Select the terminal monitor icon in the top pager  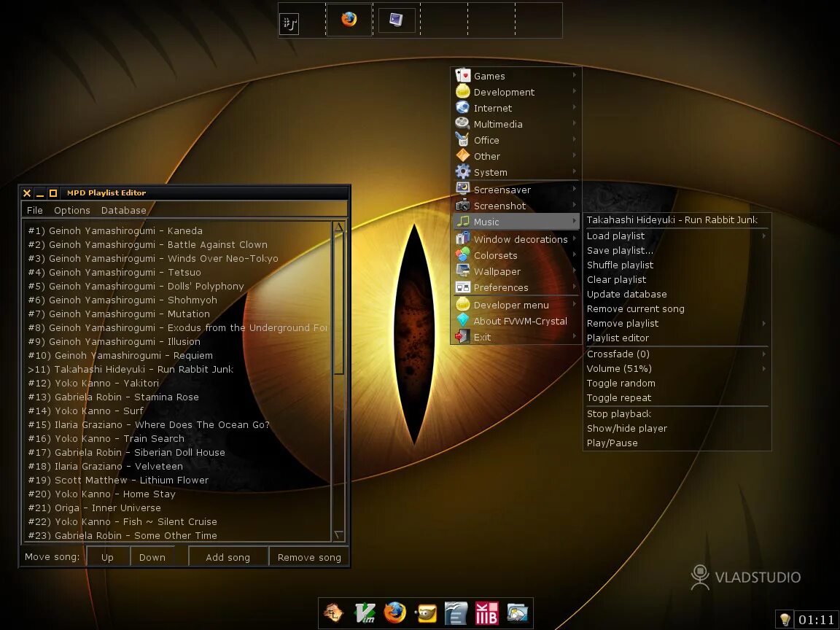tap(397, 20)
